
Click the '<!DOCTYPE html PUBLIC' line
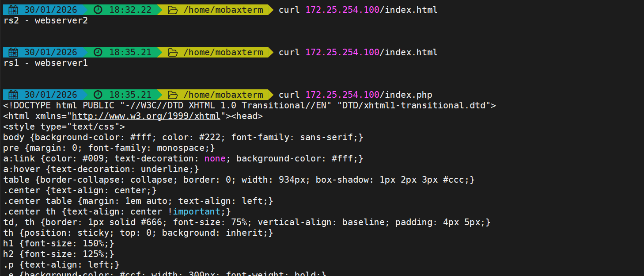click(x=250, y=105)
